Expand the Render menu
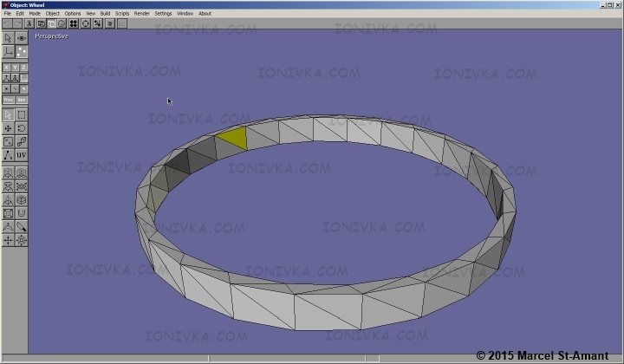This screenshot has width=624, height=364. (x=141, y=14)
